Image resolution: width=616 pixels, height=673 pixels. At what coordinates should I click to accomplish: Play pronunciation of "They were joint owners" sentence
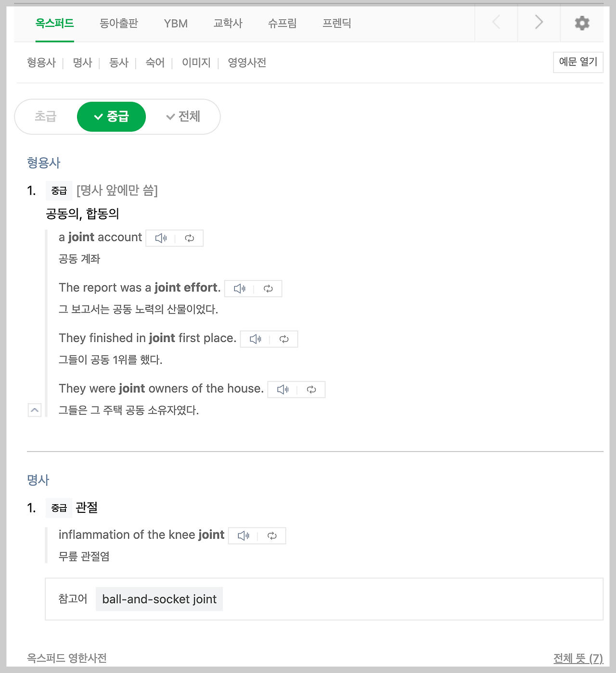[282, 389]
